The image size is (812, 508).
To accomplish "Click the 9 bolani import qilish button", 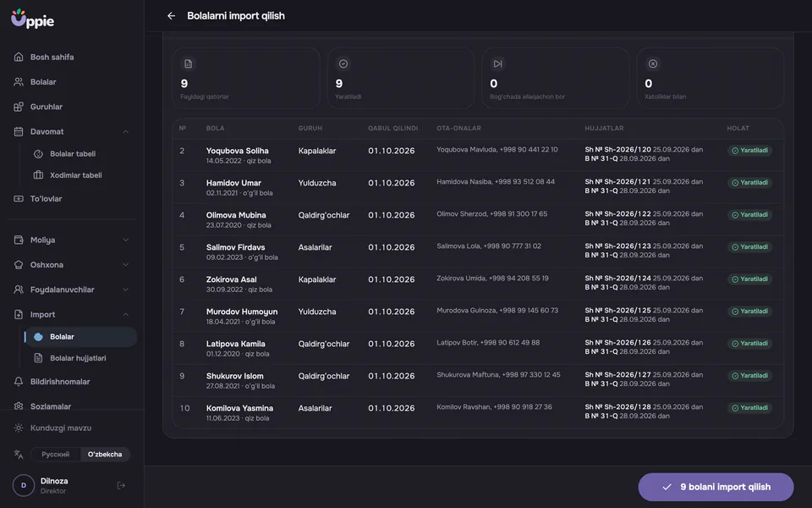I will point(716,488).
